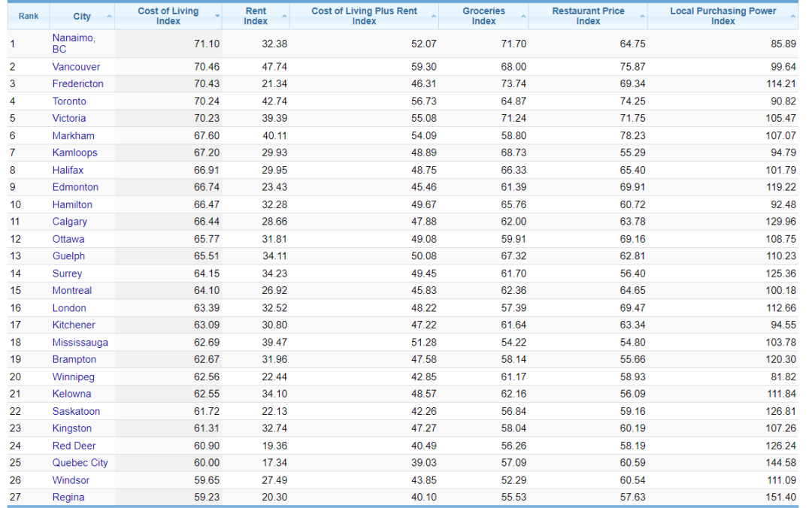Open the Toronto city link
812x508 pixels.
[69, 101]
